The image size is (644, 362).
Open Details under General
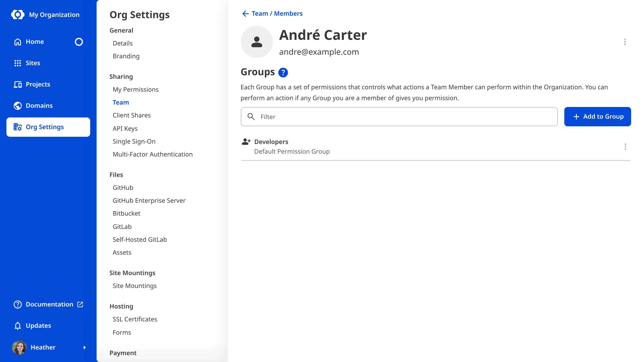123,43
